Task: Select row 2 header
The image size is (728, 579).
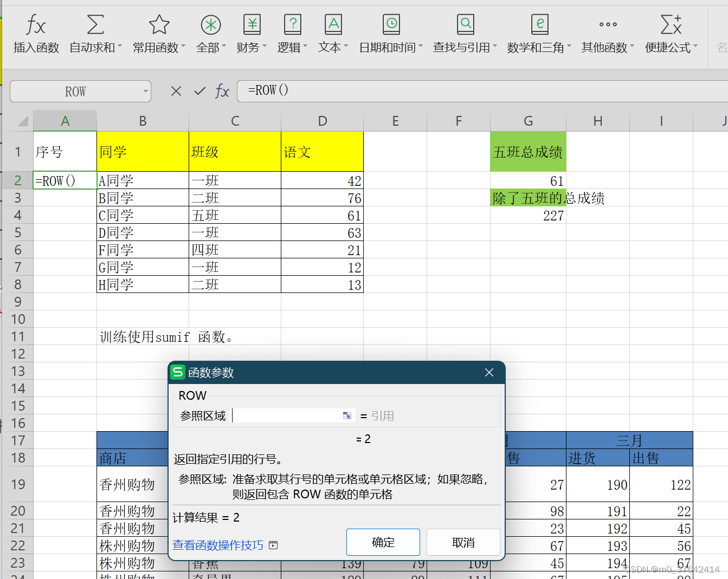Action: point(17,180)
